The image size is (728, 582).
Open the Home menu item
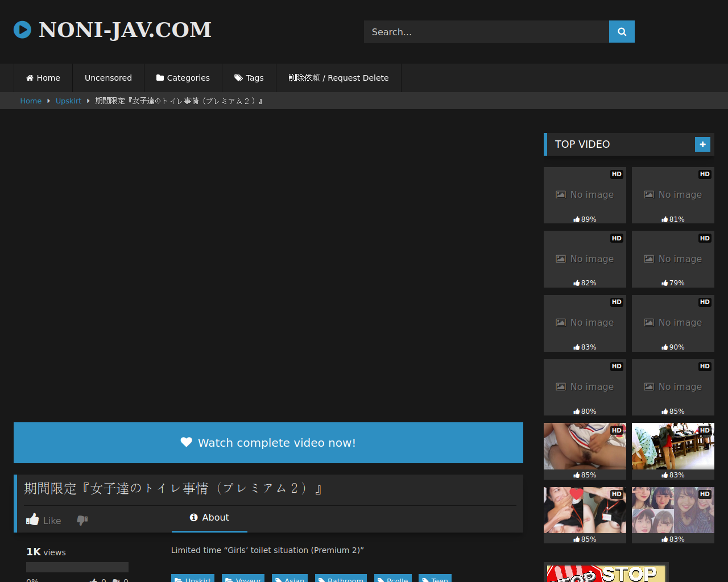coord(43,78)
